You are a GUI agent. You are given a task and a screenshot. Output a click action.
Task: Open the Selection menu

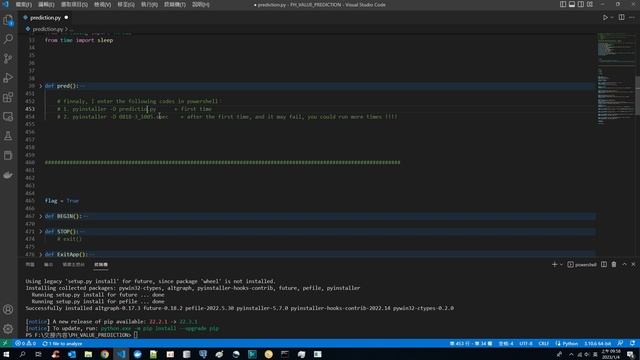pos(74,4)
